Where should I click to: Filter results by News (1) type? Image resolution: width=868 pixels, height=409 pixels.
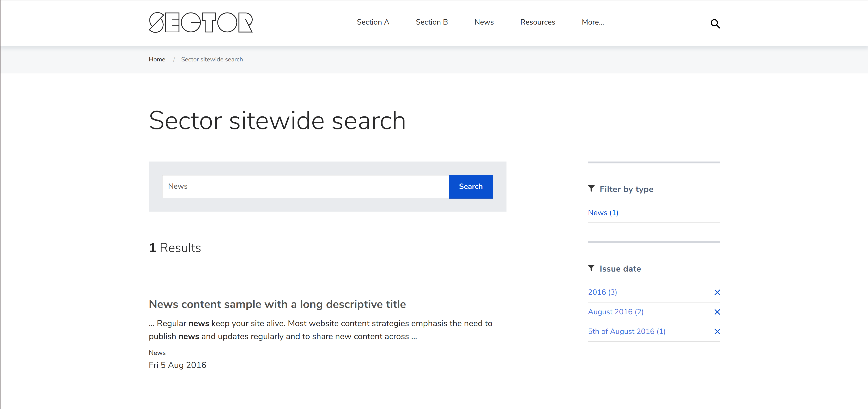point(603,213)
